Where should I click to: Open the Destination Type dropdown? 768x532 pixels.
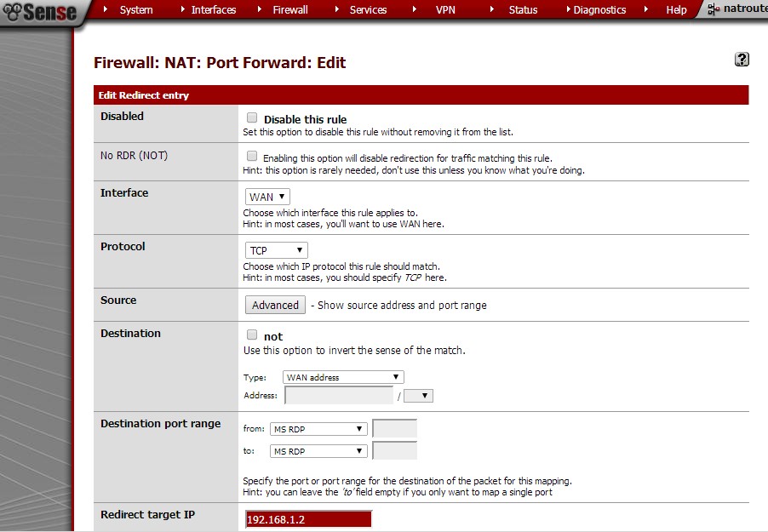(x=344, y=377)
